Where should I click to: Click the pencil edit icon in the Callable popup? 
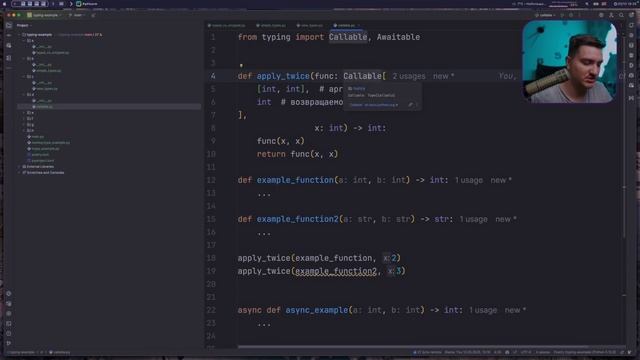(410, 105)
